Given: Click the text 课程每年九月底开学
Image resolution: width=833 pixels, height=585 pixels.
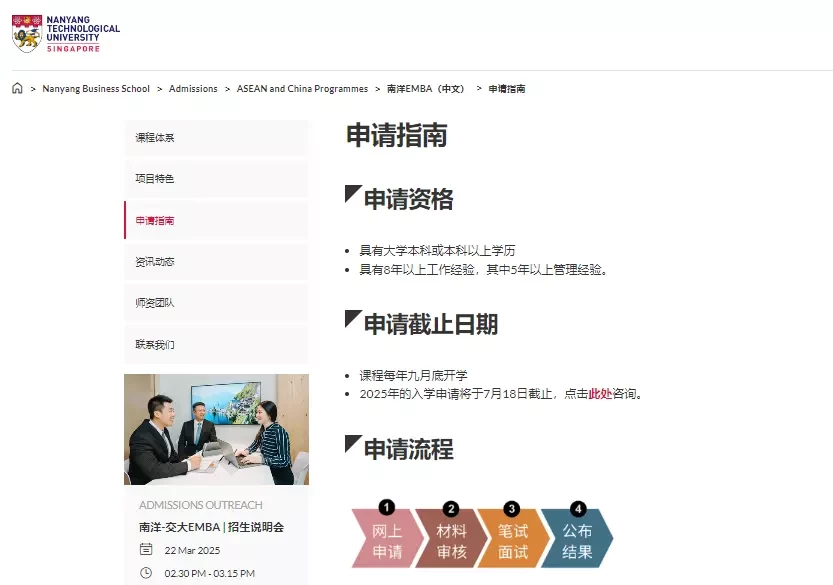Looking at the screenshot, I should coord(413,376).
